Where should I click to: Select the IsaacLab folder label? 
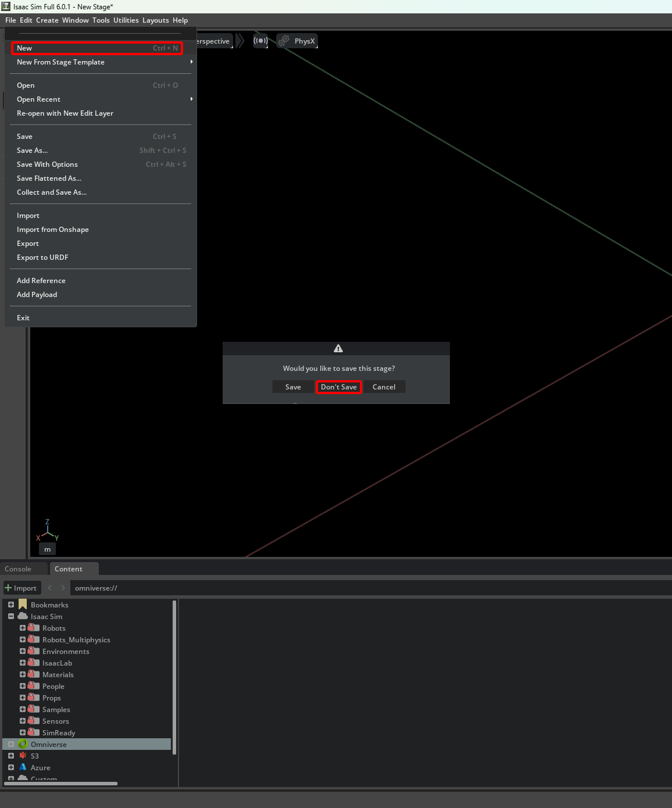click(58, 663)
